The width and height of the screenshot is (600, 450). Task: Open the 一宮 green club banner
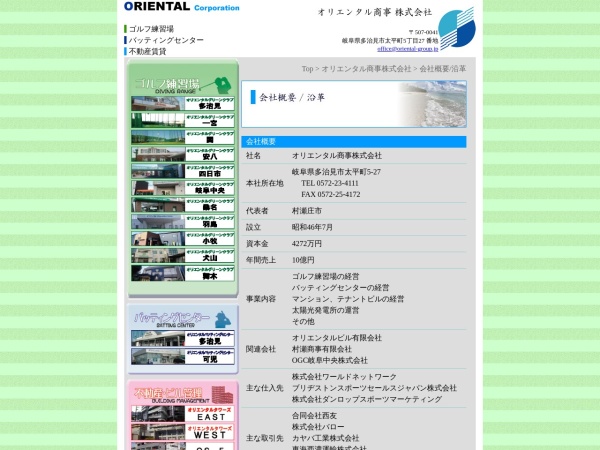[x=183, y=121]
